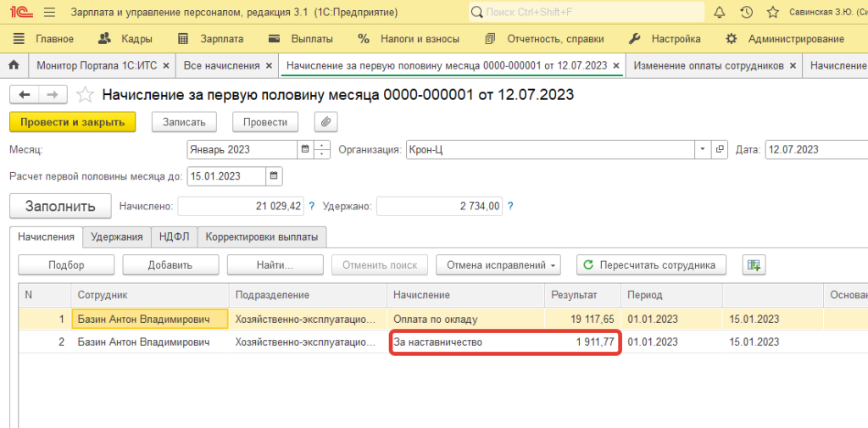Click the Результат column header
This screenshot has width=868, height=428.
(x=583, y=296)
